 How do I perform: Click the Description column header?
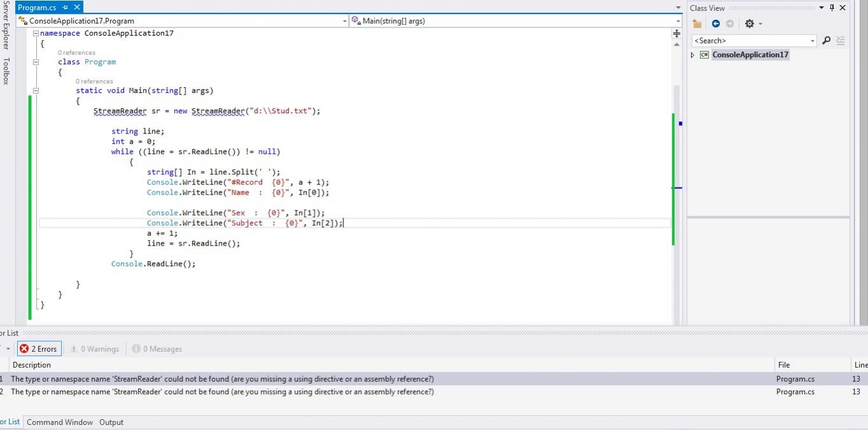point(32,365)
